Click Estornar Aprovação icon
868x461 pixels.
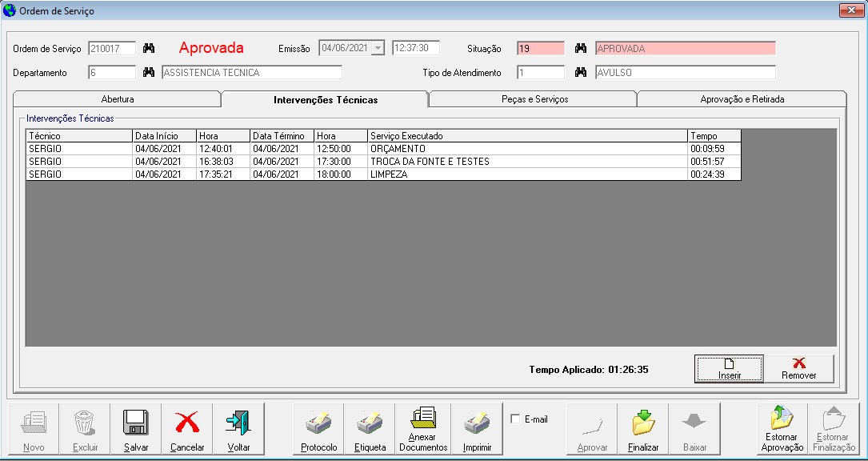point(782,419)
